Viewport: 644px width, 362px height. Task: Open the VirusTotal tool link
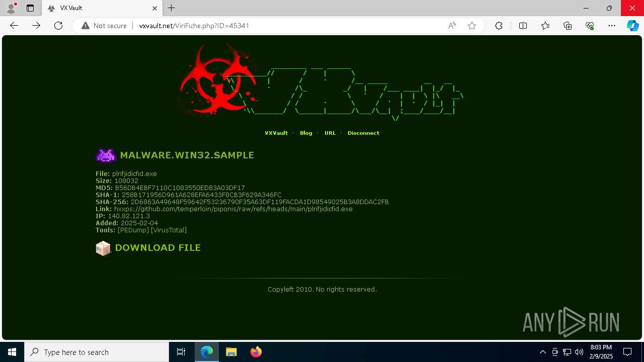point(169,230)
